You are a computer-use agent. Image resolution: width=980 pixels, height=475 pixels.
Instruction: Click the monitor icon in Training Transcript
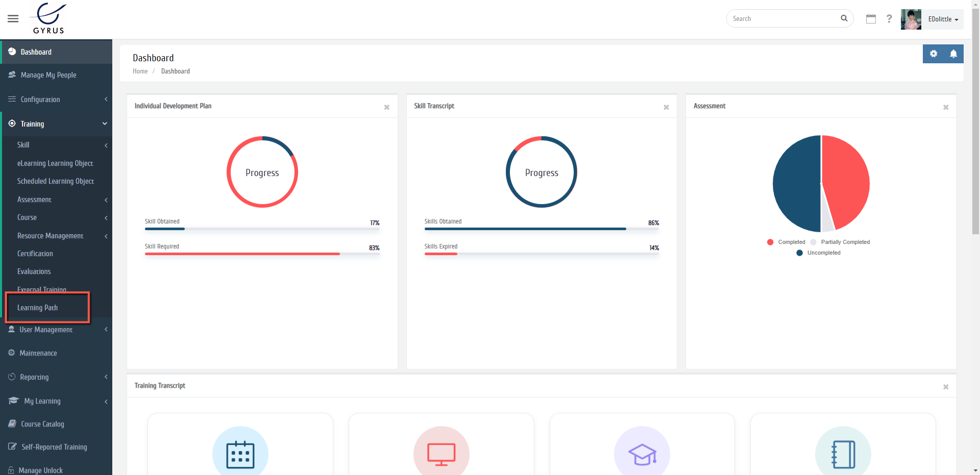(x=441, y=454)
